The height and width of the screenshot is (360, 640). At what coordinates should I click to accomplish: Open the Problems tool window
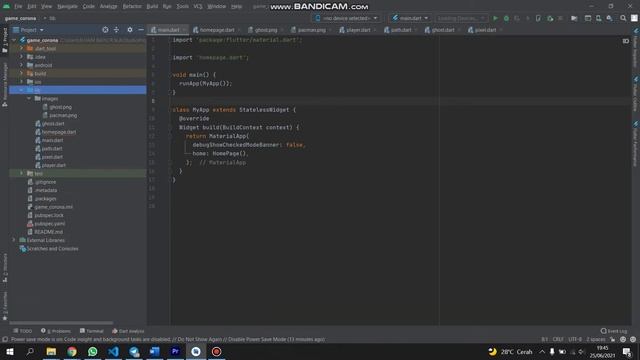click(56, 331)
